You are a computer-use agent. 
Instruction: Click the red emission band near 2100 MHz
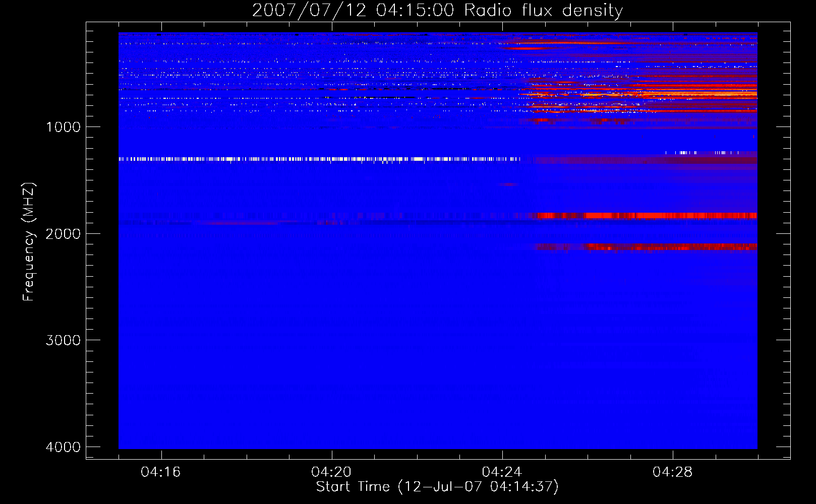pos(646,247)
